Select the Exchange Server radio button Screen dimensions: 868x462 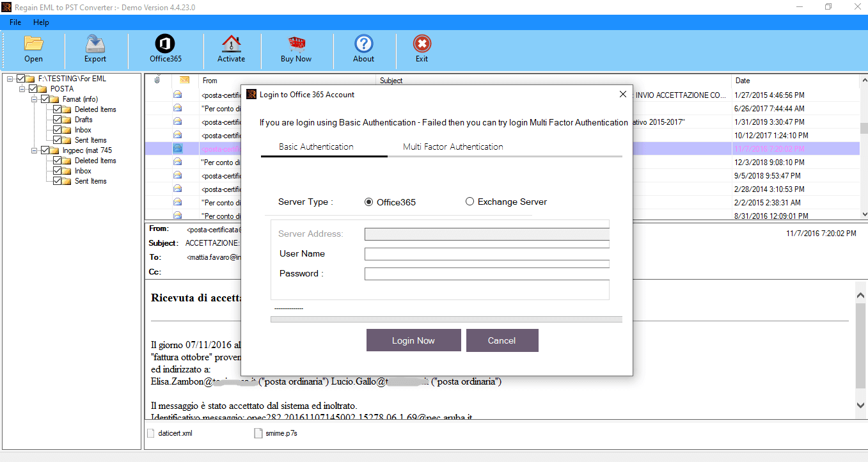(470, 202)
